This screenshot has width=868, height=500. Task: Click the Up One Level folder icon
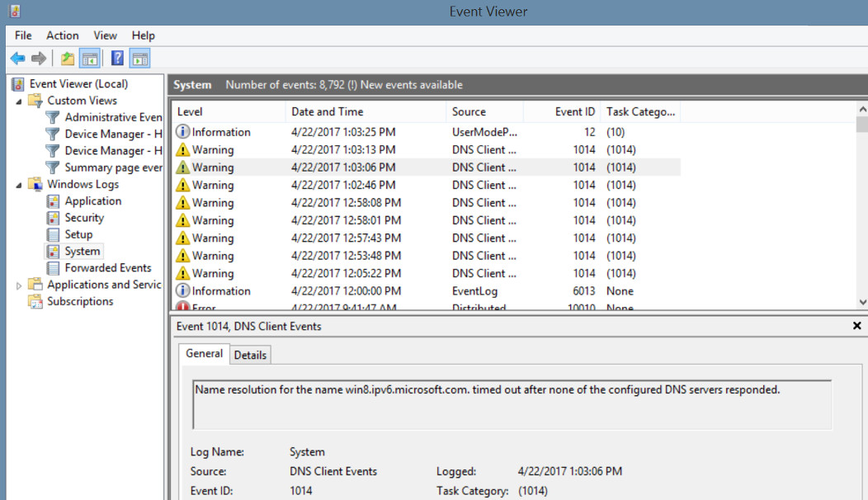pos(68,58)
